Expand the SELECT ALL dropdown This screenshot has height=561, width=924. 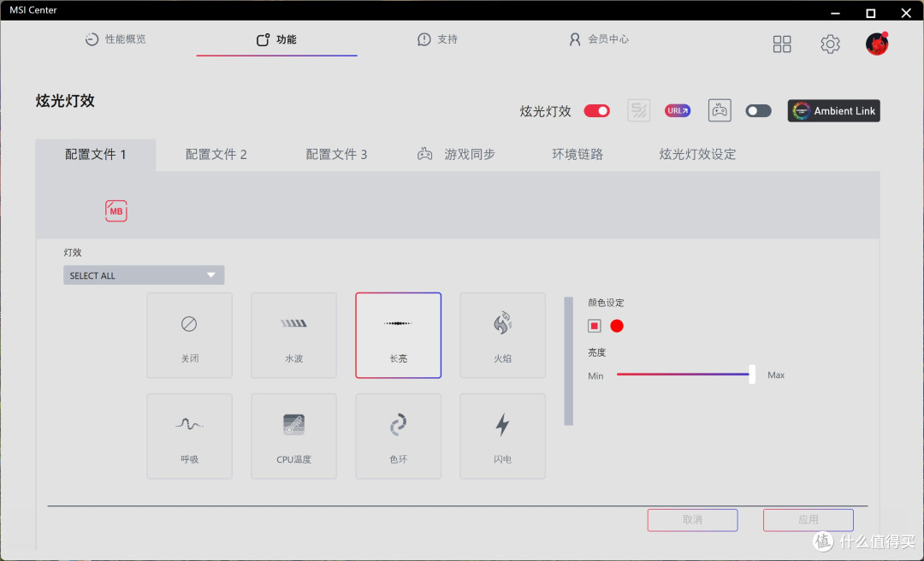tap(144, 275)
